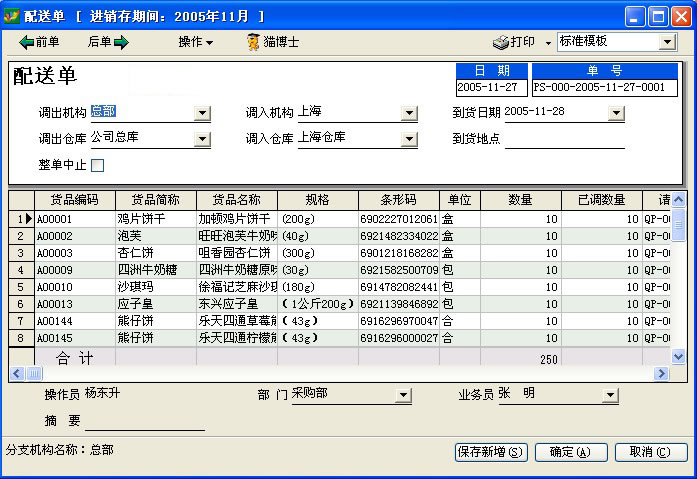This screenshot has width=697, height=479.
Task: Open print options arrow beside 打印
Action: 548,42
